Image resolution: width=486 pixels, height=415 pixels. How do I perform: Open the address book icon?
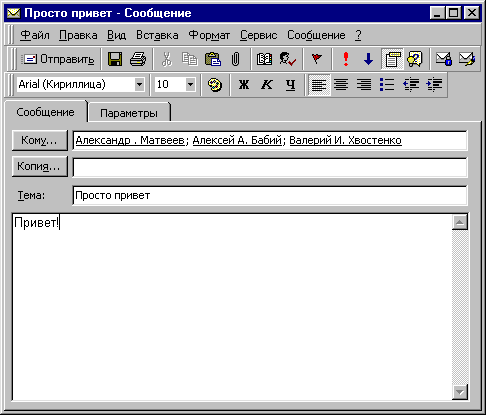click(264, 59)
